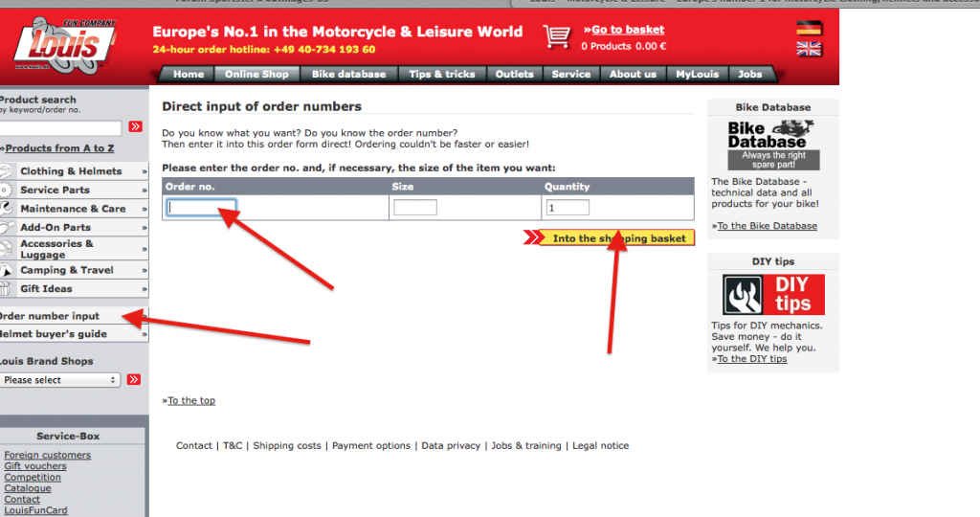Follow To the Bike Database link
Image resolution: width=980 pixels, height=517 pixels.
[767, 226]
